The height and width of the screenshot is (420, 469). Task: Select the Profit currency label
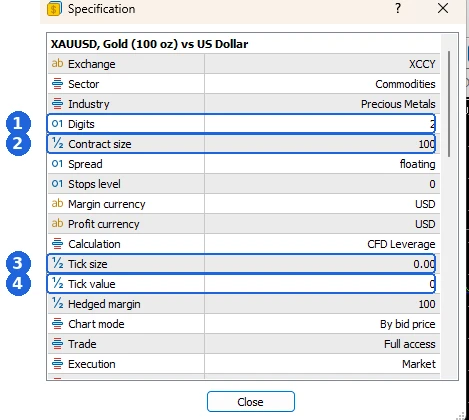point(104,224)
